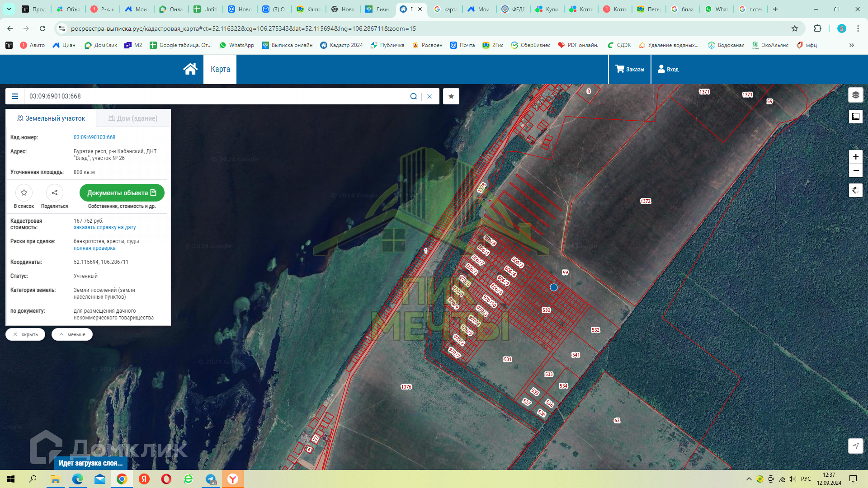Expand the hidden bookmarks chevron

pyautogui.click(x=851, y=45)
